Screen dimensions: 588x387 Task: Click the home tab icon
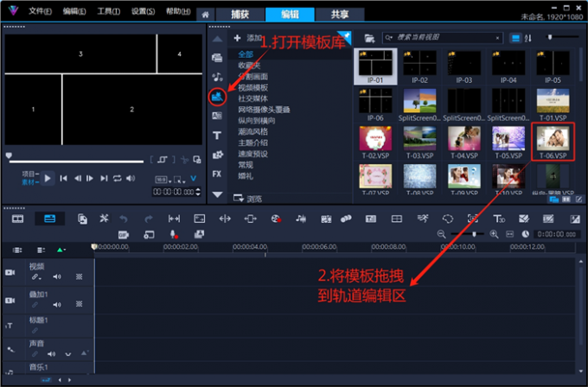[205, 15]
